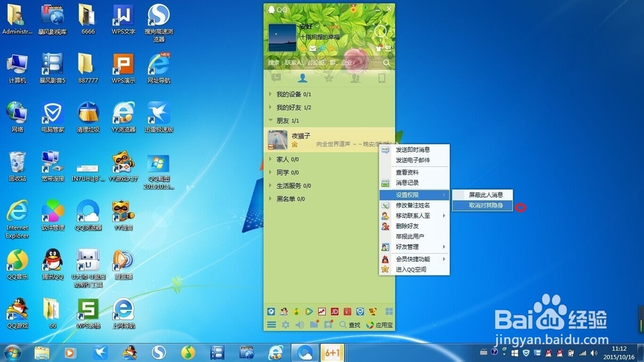
Task: Open the favorites bookmark star icon
Action: point(328,324)
